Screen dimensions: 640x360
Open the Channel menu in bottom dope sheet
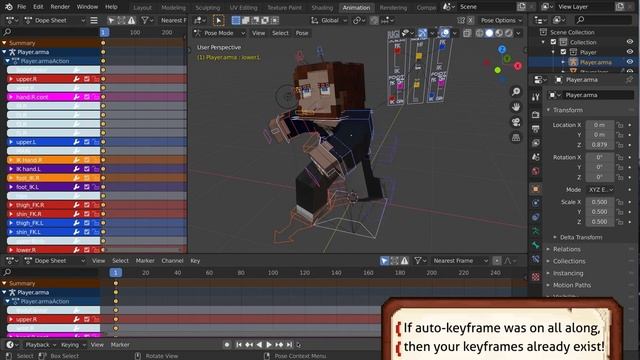coord(172,261)
